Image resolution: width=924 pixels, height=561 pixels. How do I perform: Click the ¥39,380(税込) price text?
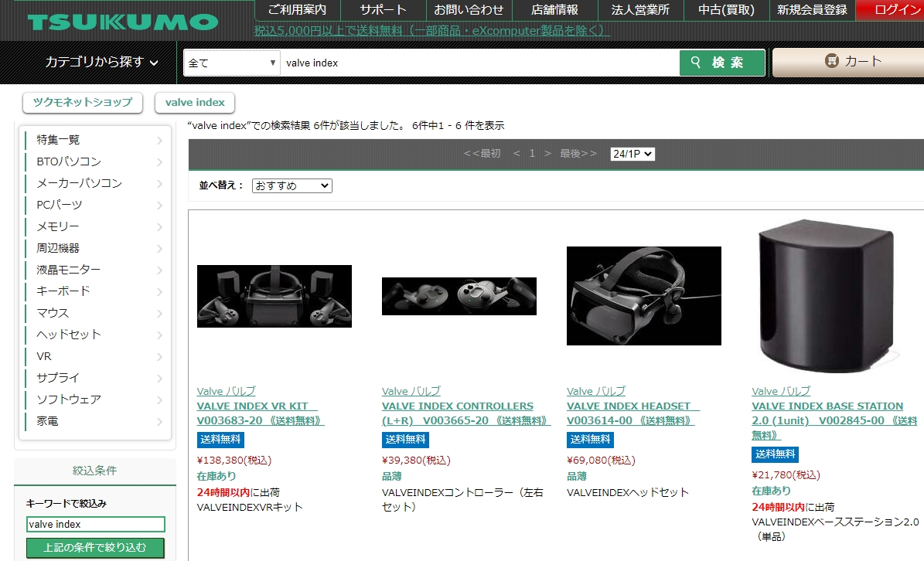click(417, 461)
